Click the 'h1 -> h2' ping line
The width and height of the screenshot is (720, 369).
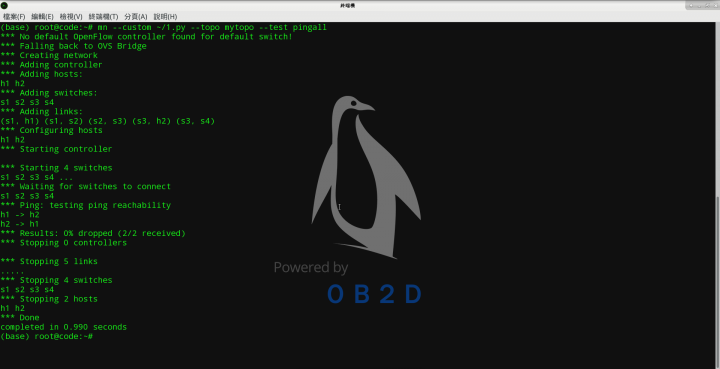coord(20,215)
